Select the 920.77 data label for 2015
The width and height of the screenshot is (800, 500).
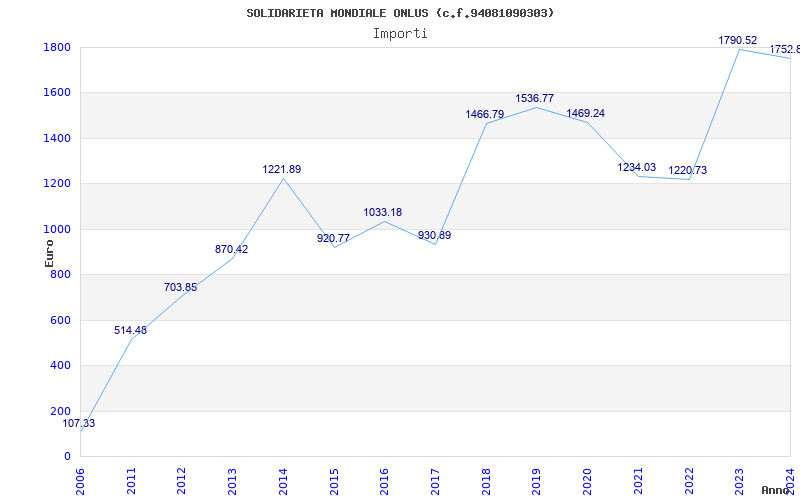(333, 238)
